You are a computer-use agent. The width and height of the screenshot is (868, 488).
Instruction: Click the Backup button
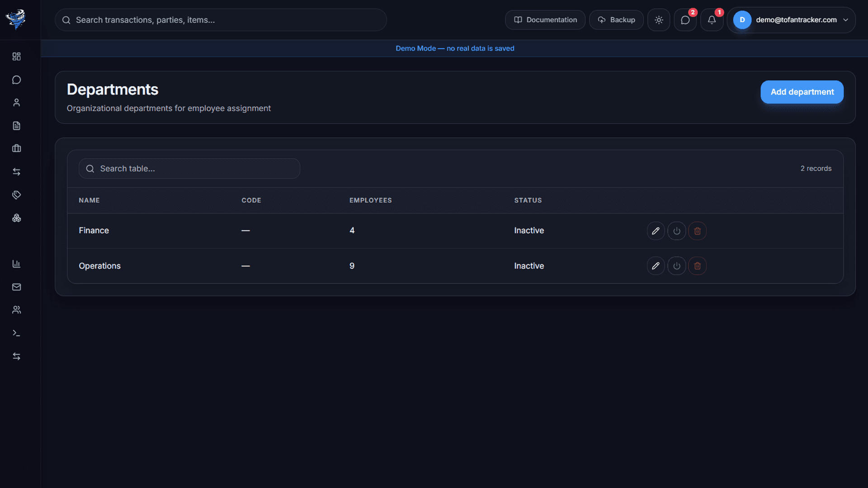616,20
